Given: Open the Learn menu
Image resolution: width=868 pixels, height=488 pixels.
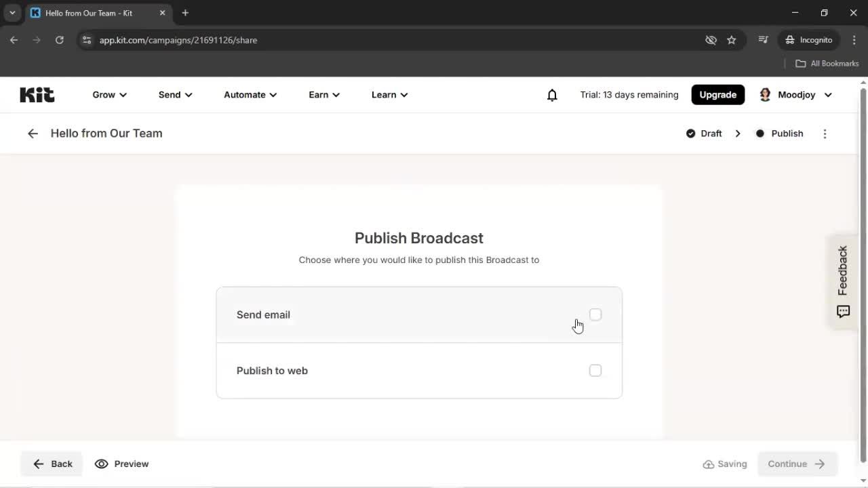Looking at the screenshot, I should [x=389, y=95].
